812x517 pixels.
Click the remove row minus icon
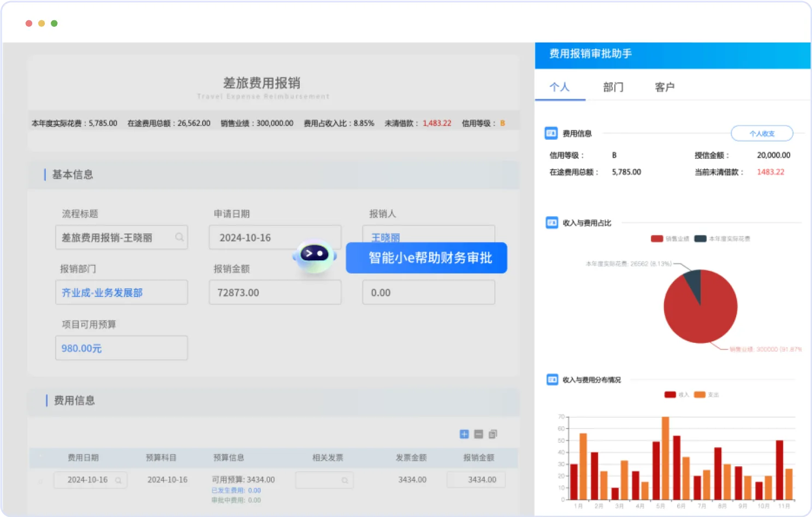coord(479,434)
